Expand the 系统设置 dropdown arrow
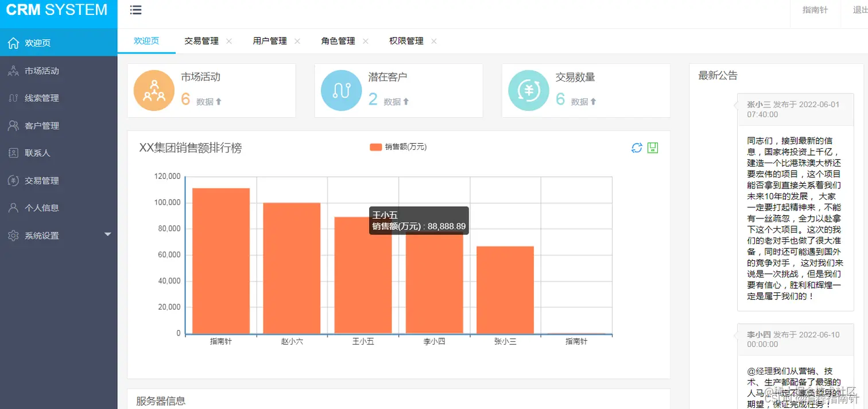Image resolution: width=868 pixels, height=409 pixels. click(x=108, y=234)
